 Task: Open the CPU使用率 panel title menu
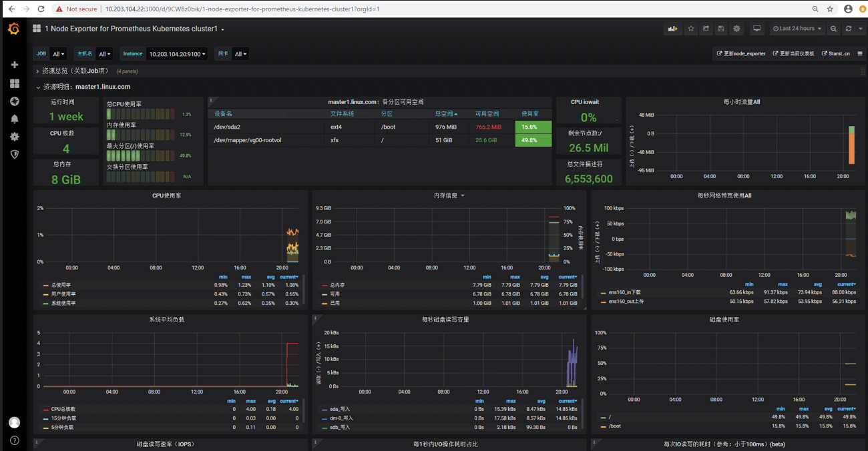[x=166, y=195]
